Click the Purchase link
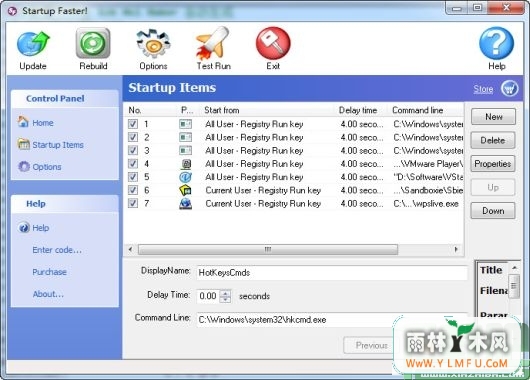530x380 pixels. (49, 272)
